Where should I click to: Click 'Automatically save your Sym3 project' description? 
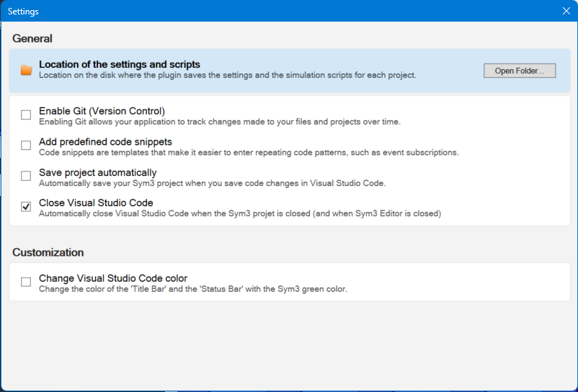tap(212, 183)
